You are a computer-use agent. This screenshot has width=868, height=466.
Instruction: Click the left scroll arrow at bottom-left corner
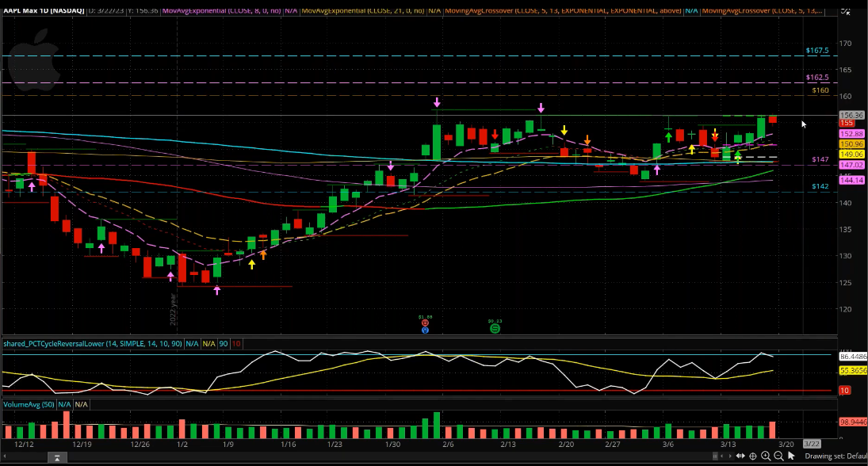click(5, 456)
